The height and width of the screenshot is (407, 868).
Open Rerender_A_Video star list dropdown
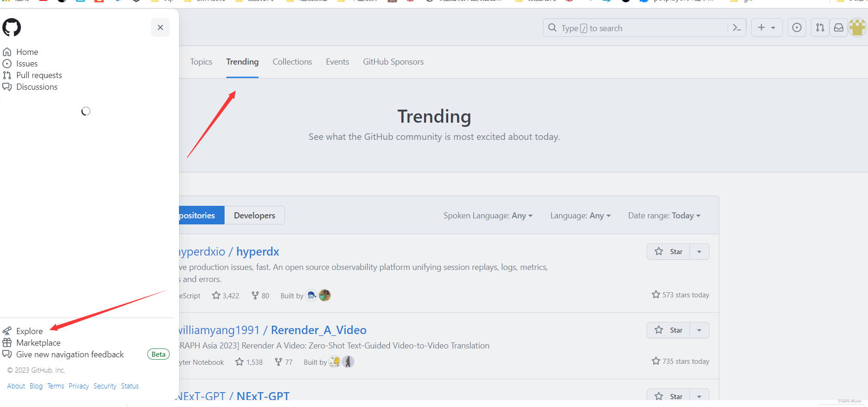pos(700,330)
